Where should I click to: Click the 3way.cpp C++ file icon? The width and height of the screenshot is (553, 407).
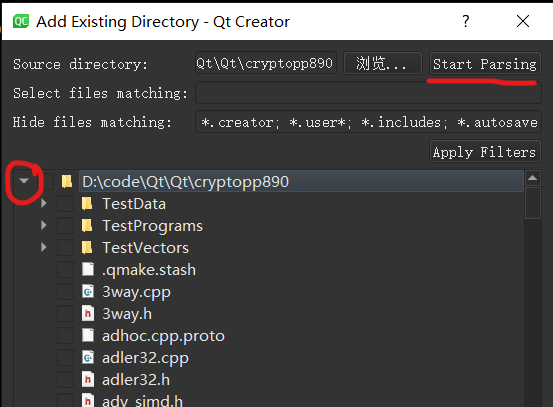(88, 292)
